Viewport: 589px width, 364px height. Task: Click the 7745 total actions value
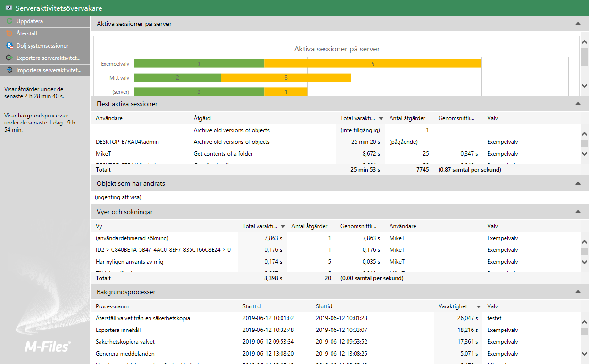[x=422, y=170]
